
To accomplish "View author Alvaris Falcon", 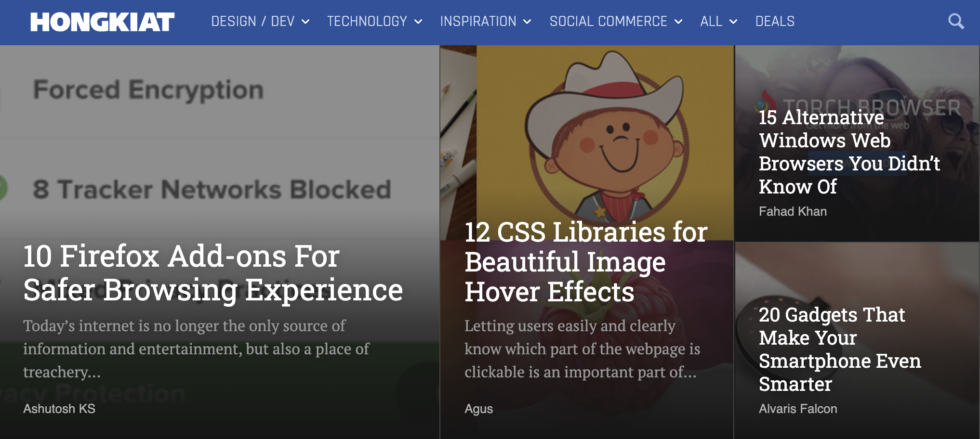I will tap(798, 409).
